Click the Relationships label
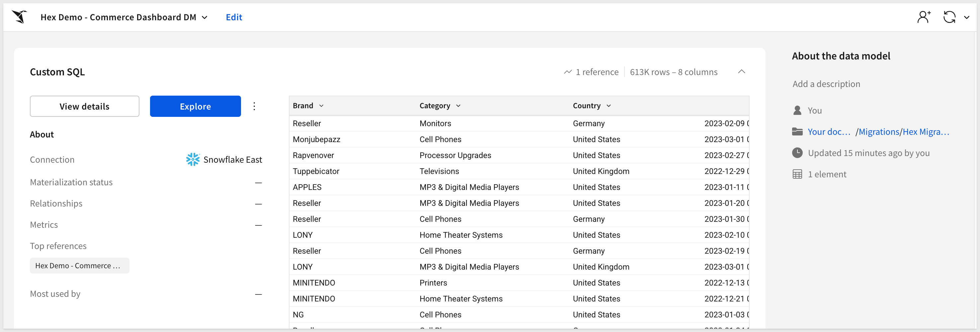 tap(56, 204)
